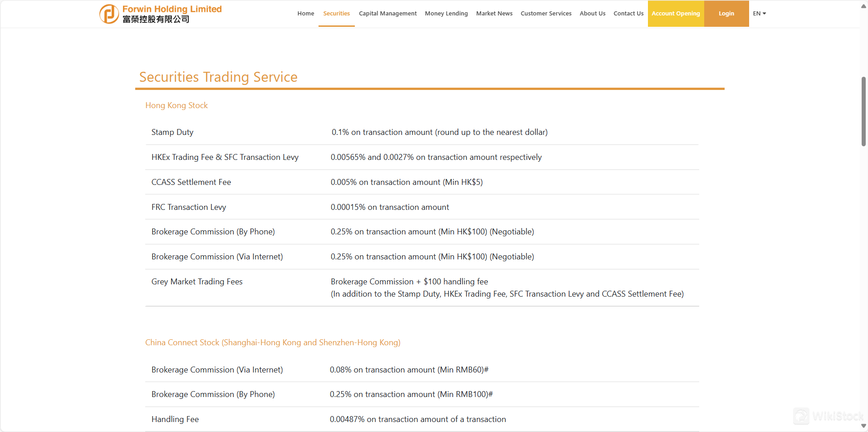
Task: Select the Contact Us menu item
Action: pyautogui.click(x=628, y=13)
